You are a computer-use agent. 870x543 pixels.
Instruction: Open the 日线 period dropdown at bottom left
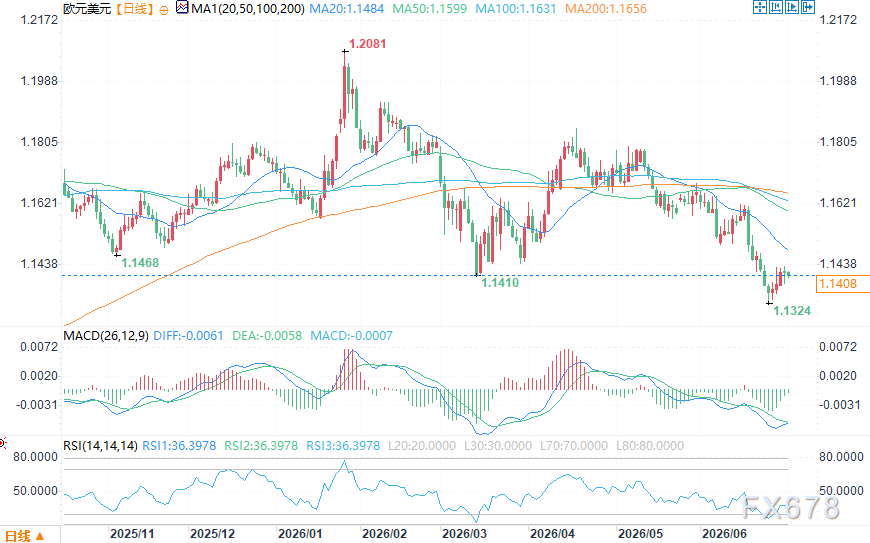(x=24, y=535)
